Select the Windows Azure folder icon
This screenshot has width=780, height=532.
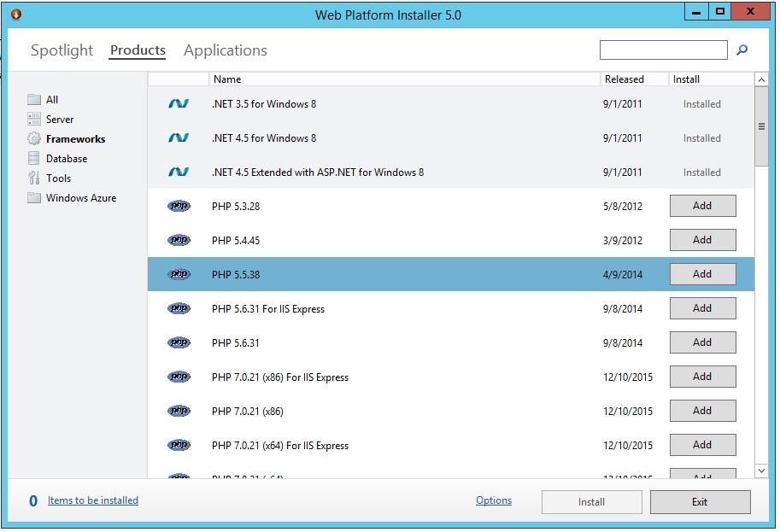(x=34, y=197)
